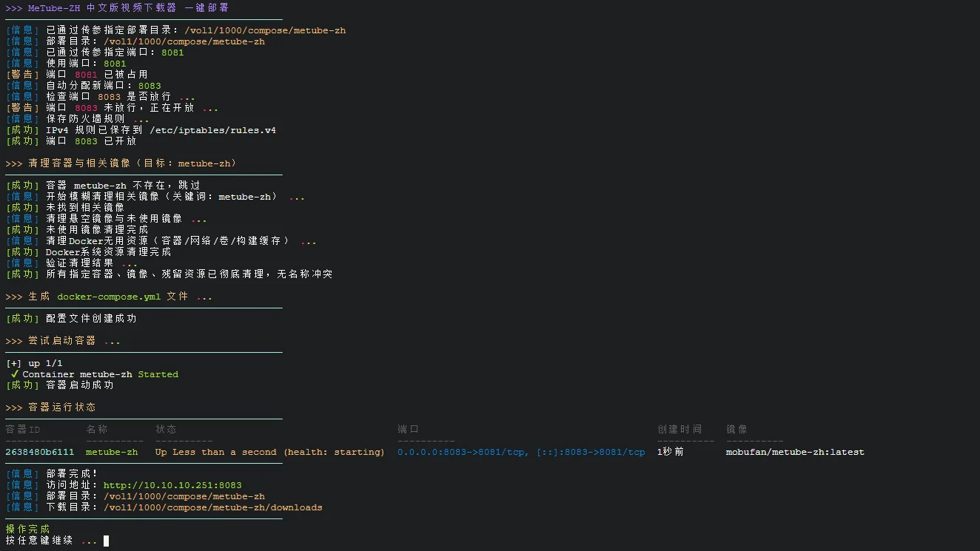The width and height of the screenshot is (980, 551).
Task: Click the success line "未使用镜像清理完成"
Action: [x=77, y=230]
